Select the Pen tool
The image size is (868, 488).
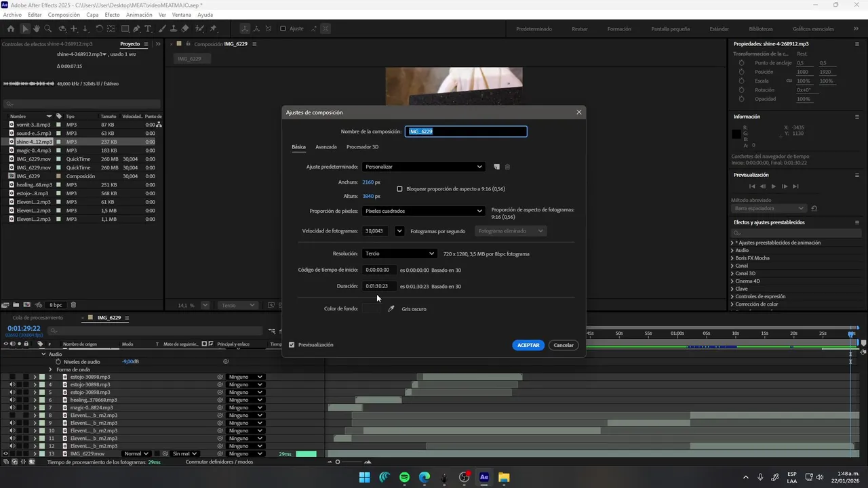[x=137, y=28]
